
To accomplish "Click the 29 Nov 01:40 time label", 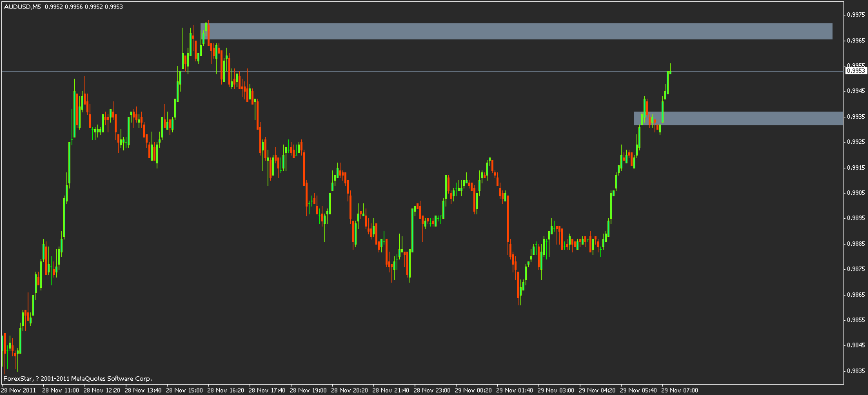I will click(515, 390).
